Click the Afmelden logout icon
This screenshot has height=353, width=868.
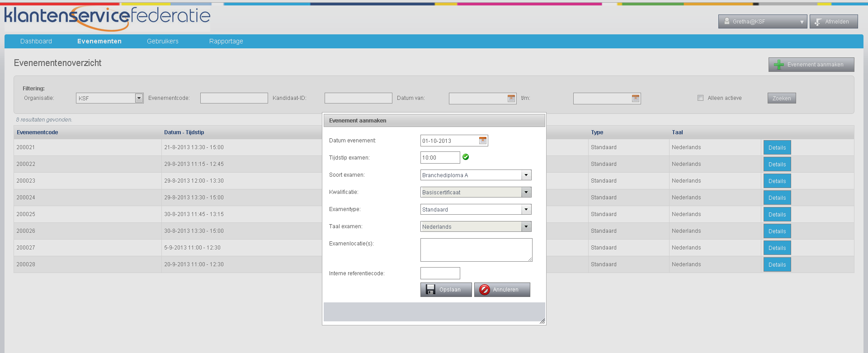pyautogui.click(x=818, y=22)
